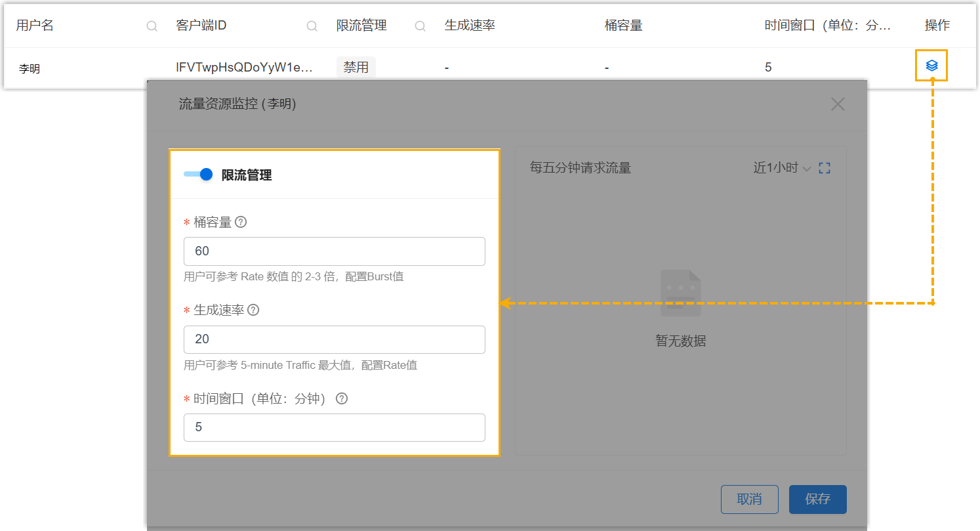The image size is (980, 531).
Task: Open the 近1小时 time range dropdown
Action: coord(782,168)
